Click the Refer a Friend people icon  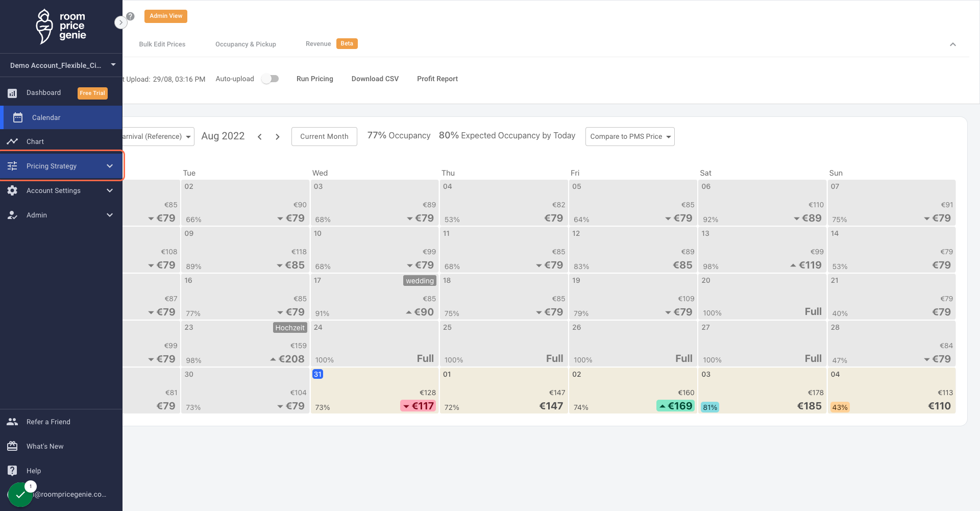click(12, 422)
